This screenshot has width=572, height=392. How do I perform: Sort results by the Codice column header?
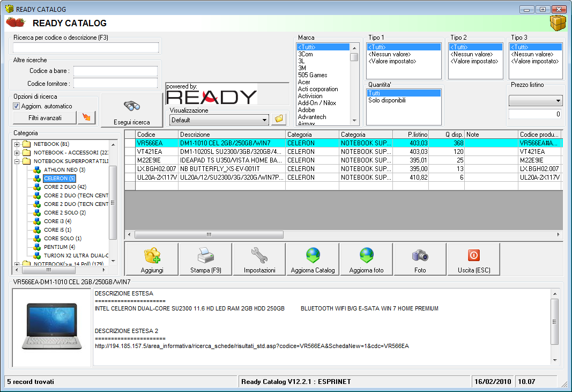pos(157,134)
